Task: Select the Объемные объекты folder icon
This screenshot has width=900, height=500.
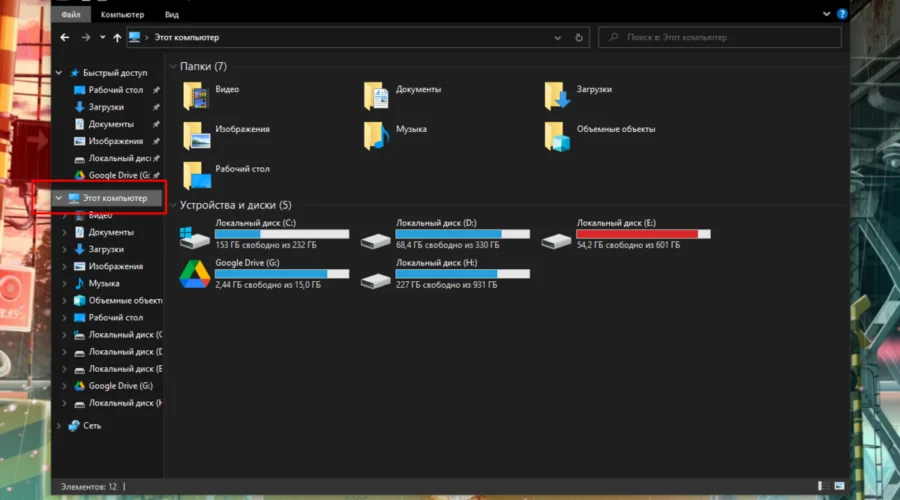Action: point(557,135)
